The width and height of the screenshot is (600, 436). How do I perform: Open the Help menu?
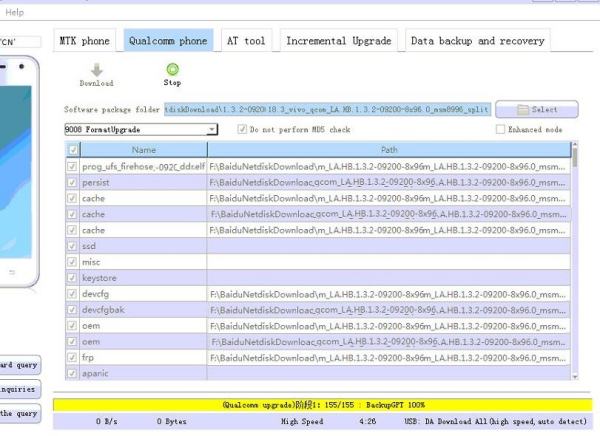[x=16, y=13]
